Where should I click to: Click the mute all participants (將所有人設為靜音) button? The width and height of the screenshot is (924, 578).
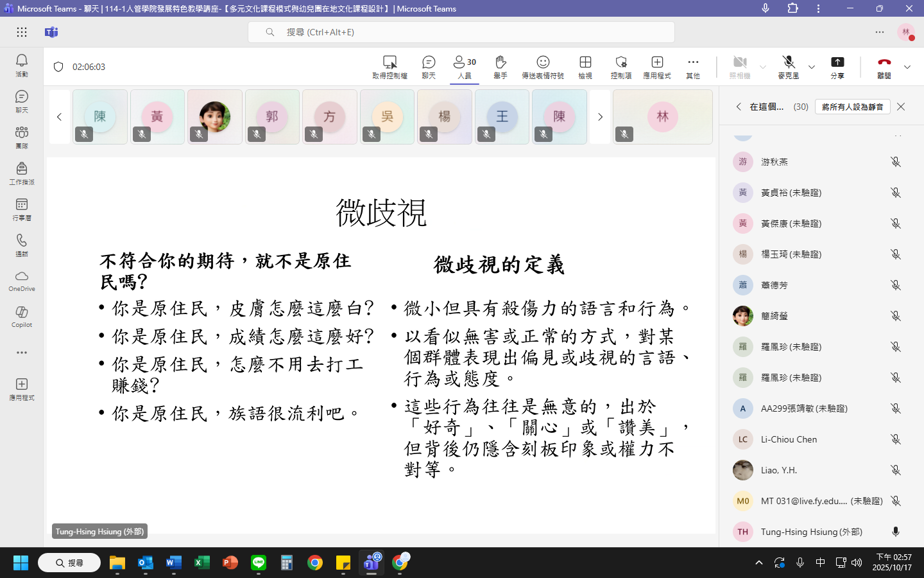point(852,107)
